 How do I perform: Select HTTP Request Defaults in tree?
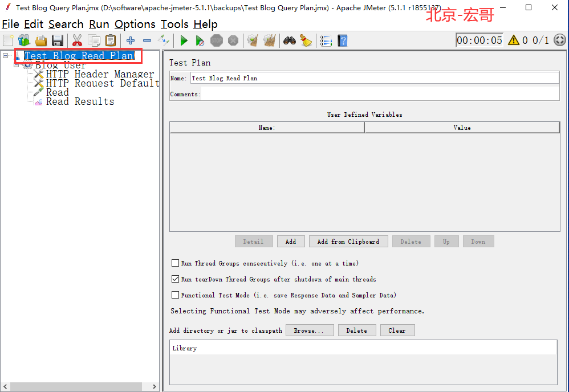pos(103,83)
